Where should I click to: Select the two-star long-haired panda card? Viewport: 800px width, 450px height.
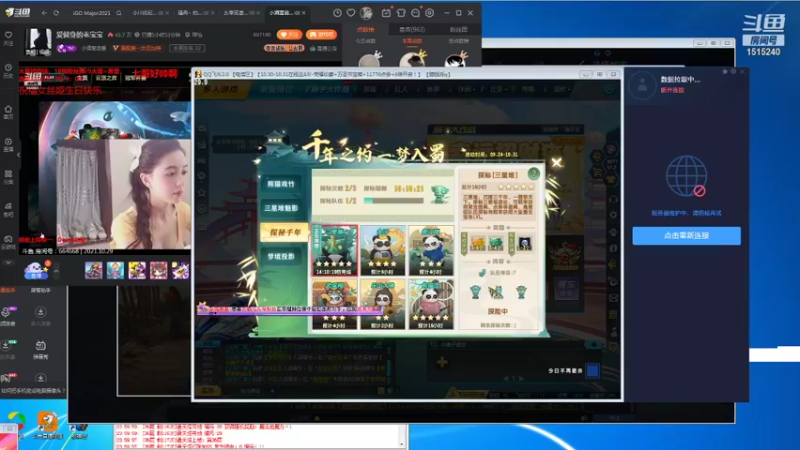tap(382, 304)
